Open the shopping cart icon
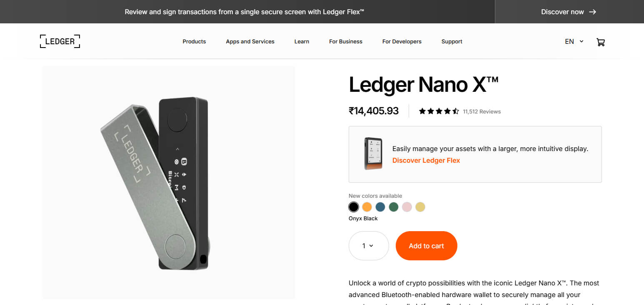 click(601, 42)
